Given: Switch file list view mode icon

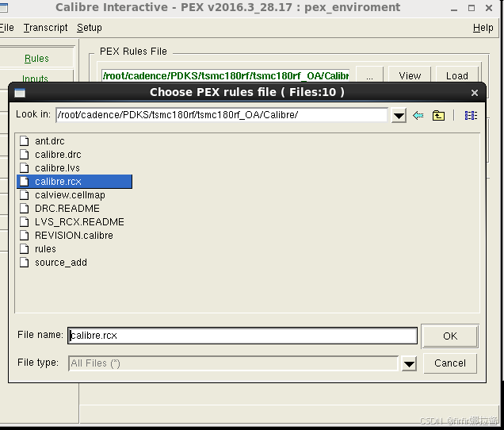Looking at the screenshot, I should [471, 115].
